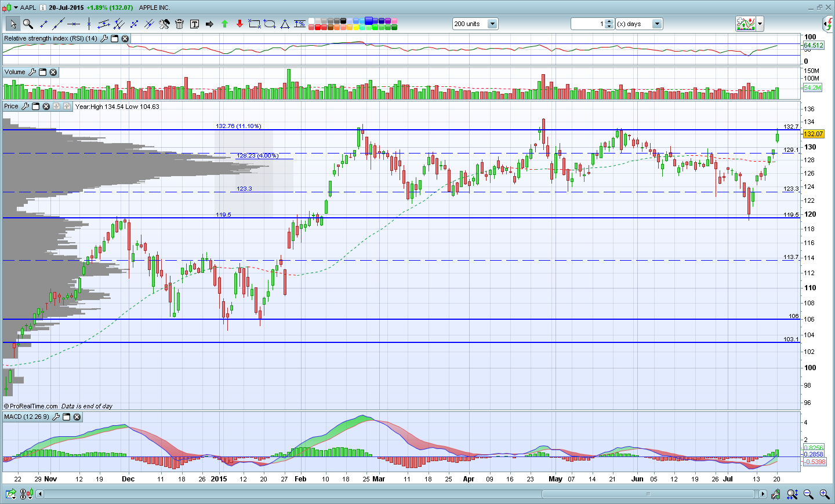Click the Relative strength index (RSI) (14) title

[50, 38]
